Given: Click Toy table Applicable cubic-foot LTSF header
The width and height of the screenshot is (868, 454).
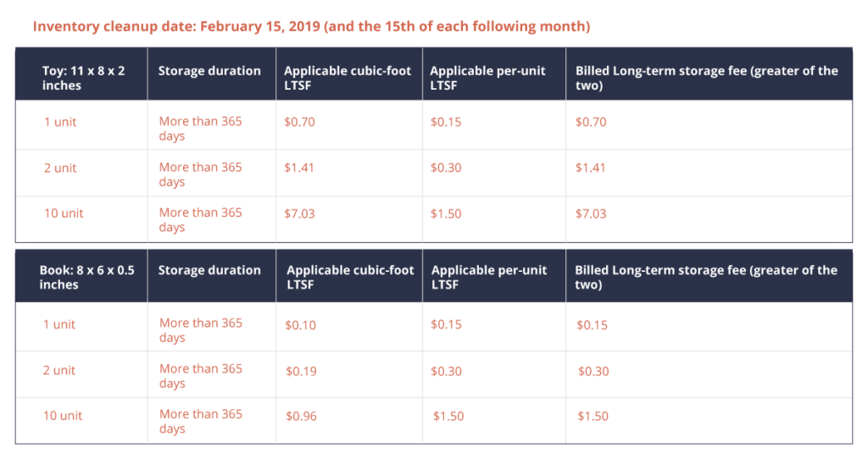Looking at the screenshot, I should click(348, 78).
